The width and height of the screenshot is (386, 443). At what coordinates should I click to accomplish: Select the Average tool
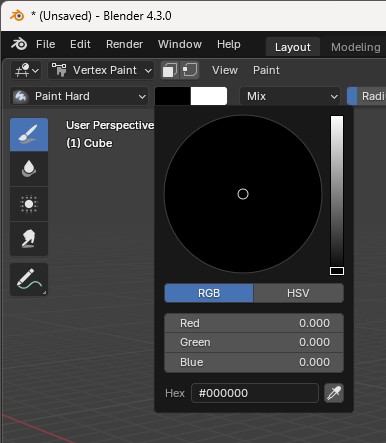(29, 204)
